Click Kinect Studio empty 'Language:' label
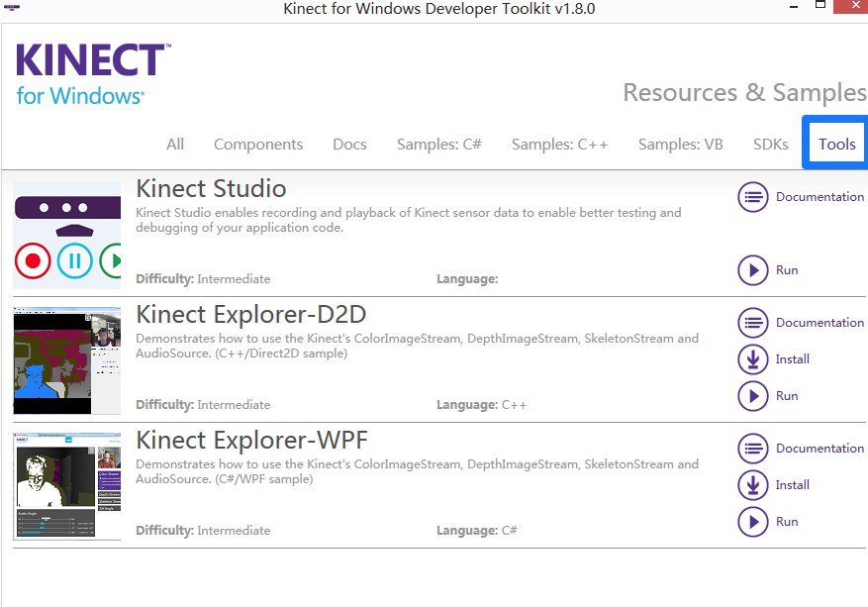The height and width of the screenshot is (607, 868). point(467,279)
